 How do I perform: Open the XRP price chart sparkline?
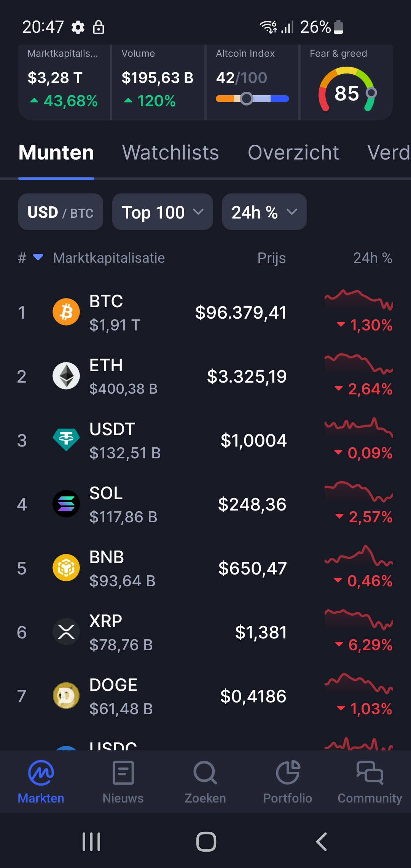pos(358,619)
